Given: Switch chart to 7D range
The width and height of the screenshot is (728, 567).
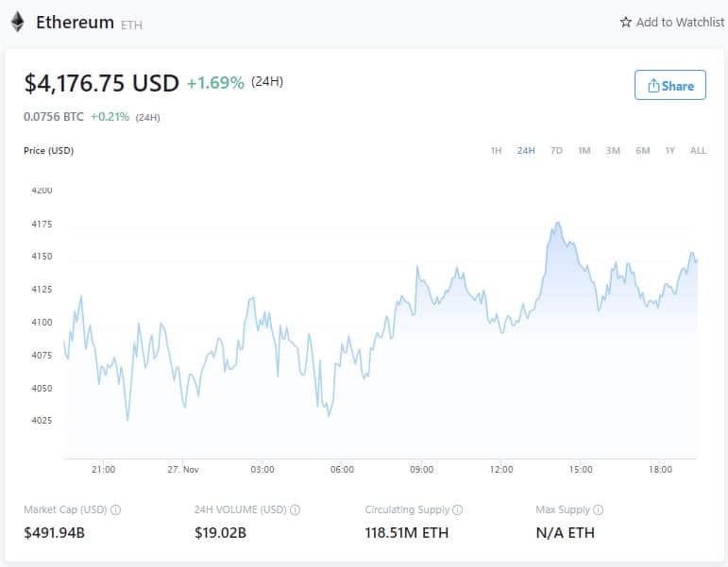Looking at the screenshot, I should tap(556, 150).
